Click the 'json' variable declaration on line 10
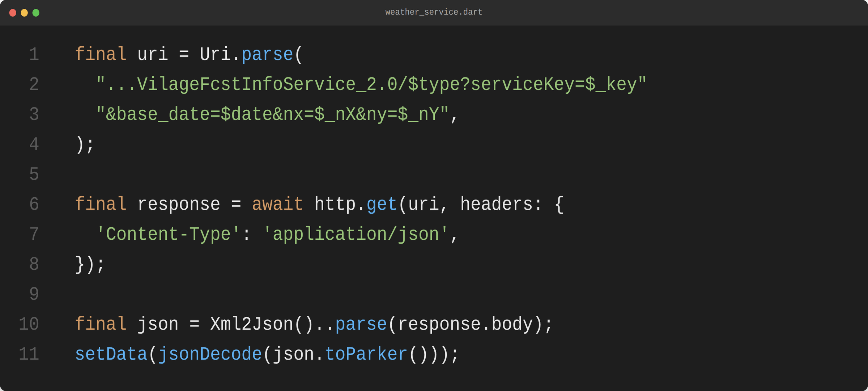 coord(158,324)
